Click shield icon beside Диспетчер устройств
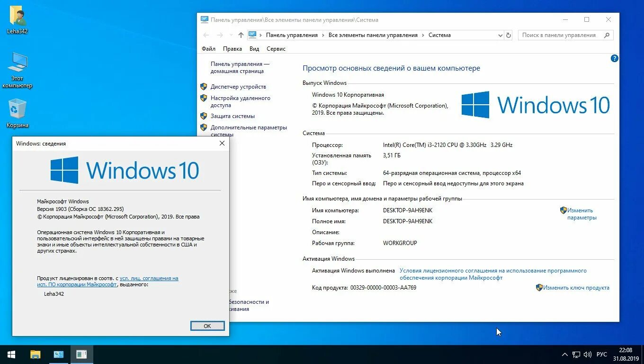The height and width of the screenshot is (364, 644). (204, 87)
